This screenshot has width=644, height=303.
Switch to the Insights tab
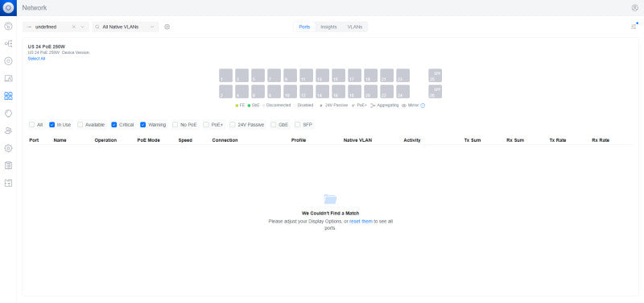coord(328,27)
